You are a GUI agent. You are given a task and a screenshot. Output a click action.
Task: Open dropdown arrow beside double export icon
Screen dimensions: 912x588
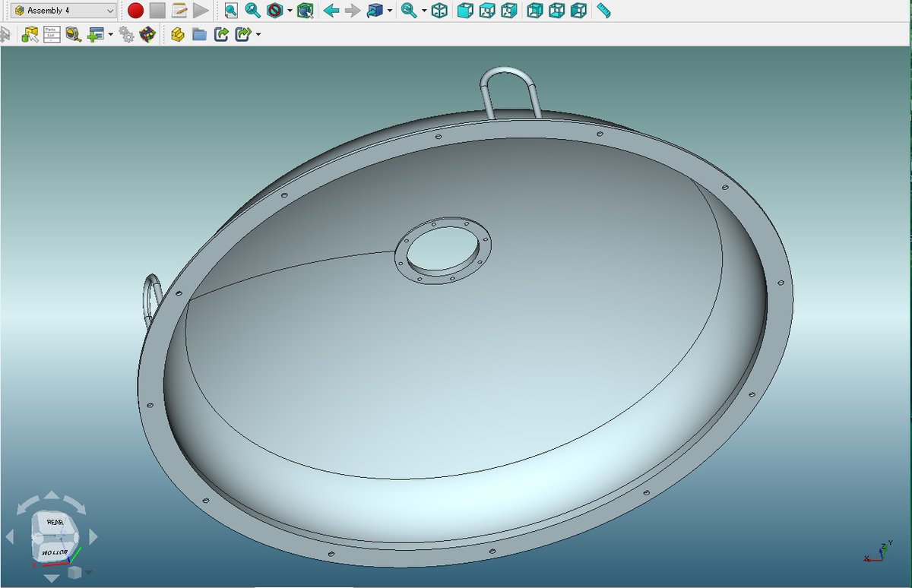[x=258, y=35]
